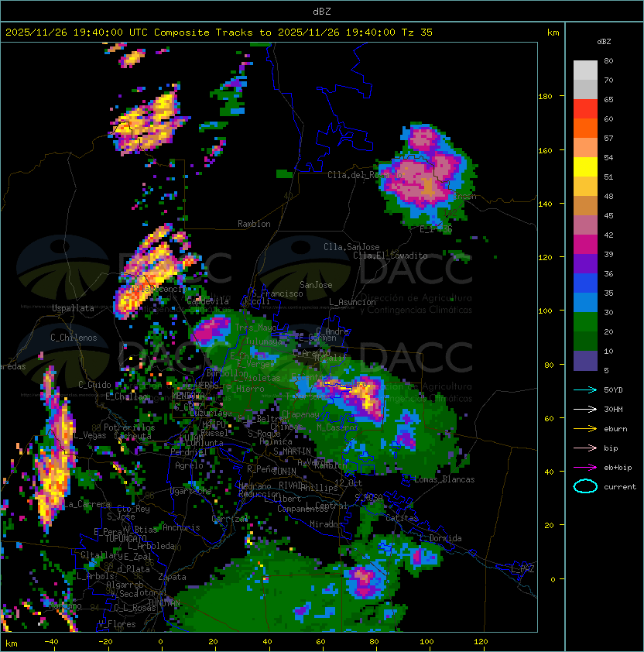Click the pink bip arrow in legend
The image size is (644, 652).
(x=585, y=448)
